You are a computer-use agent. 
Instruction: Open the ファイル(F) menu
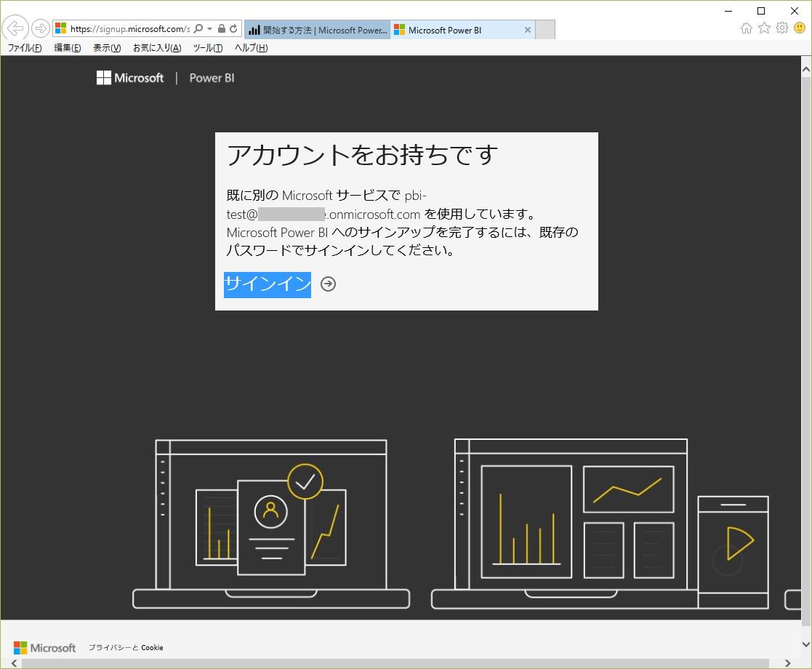click(25, 48)
